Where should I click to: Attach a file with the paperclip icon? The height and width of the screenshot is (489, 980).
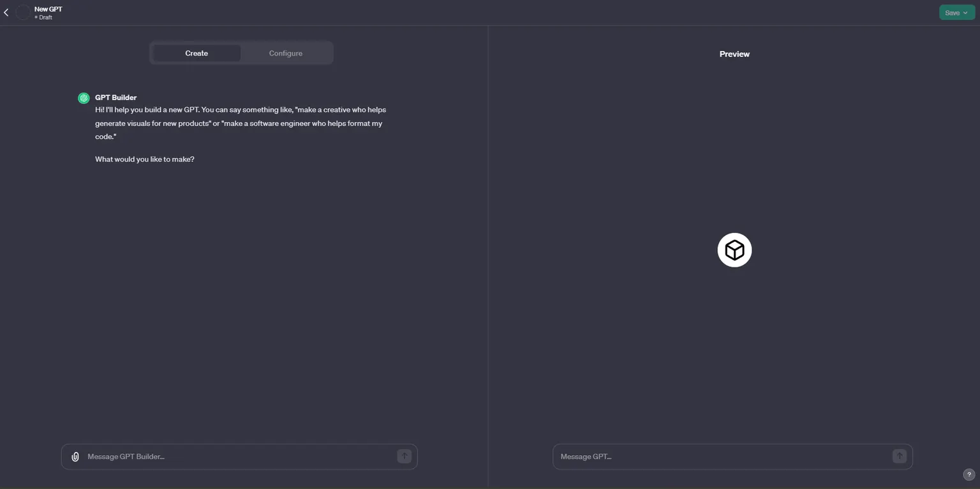tap(75, 456)
